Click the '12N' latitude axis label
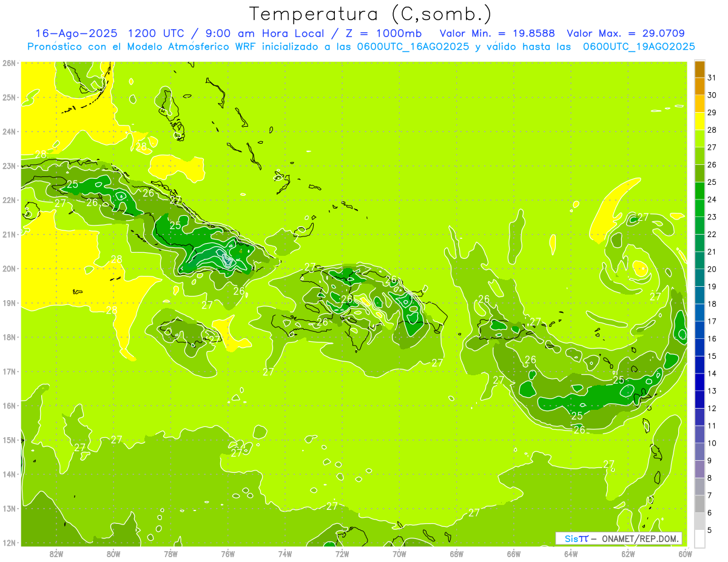Image resolution: width=728 pixels, height=562 pixels. pos(9,542)
